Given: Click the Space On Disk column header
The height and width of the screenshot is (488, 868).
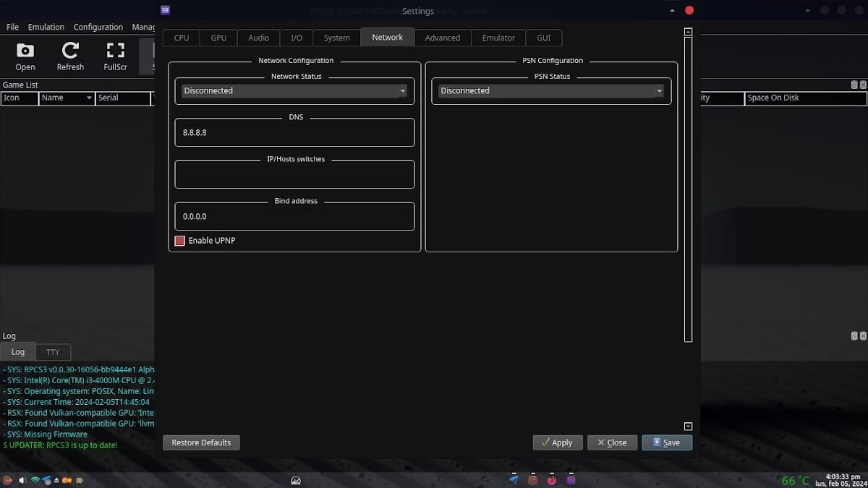Looking at the screenshot, I should 806,98.
